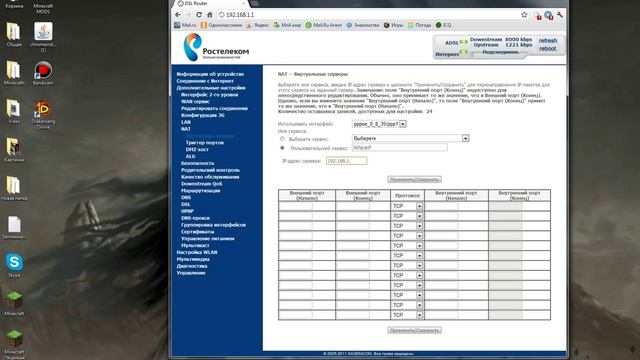Open the Одноклассники bookmark

221,25
